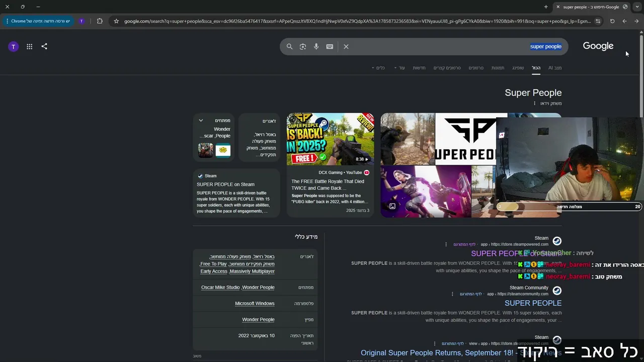
Task: Open the soldier gameplay image thumbnail
Action: pos(408,139)
